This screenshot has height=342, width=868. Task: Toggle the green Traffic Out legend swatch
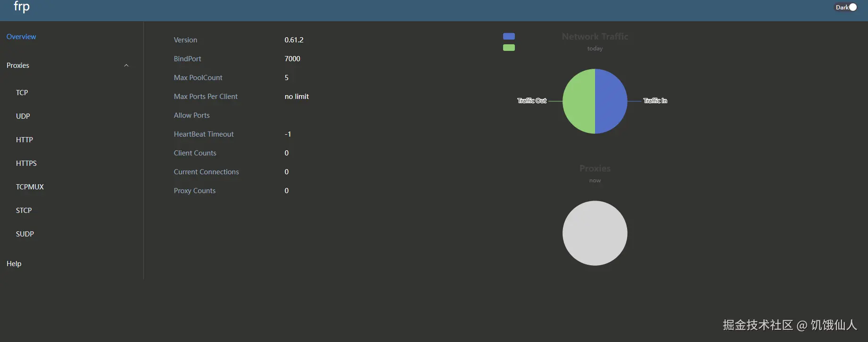(509, 48)
